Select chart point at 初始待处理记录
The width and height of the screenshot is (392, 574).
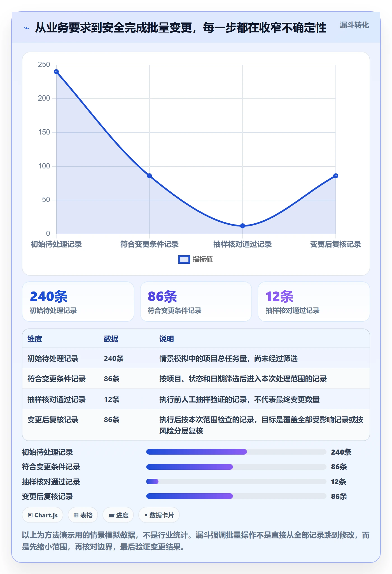tap(56, 72)
